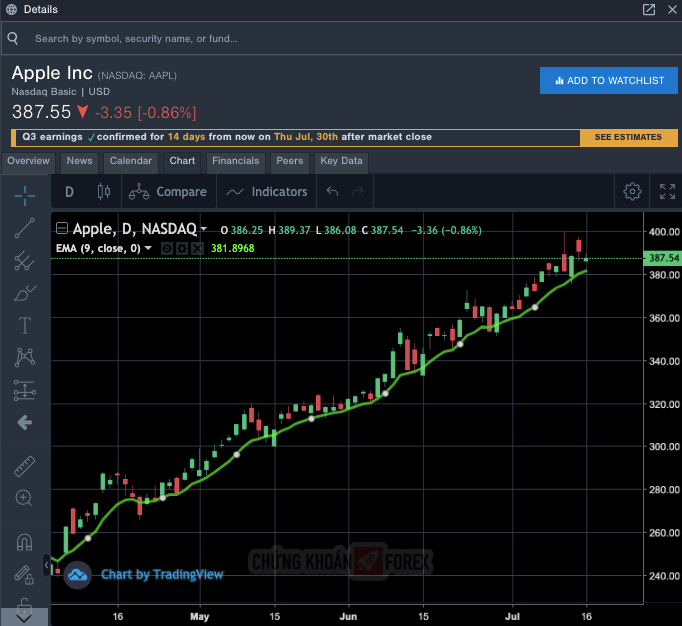The image size is (682, 626).
Task: Click SEE ESTIMATES button
Action: [628, 137]
